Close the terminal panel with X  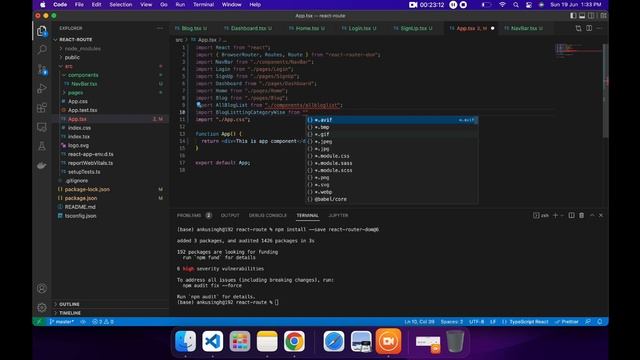click(601, 215)
